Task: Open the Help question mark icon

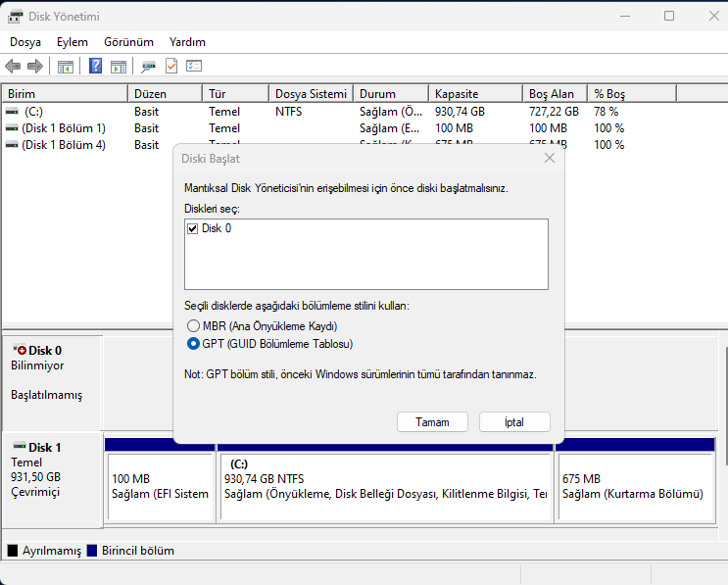Action: coord(95,66)
